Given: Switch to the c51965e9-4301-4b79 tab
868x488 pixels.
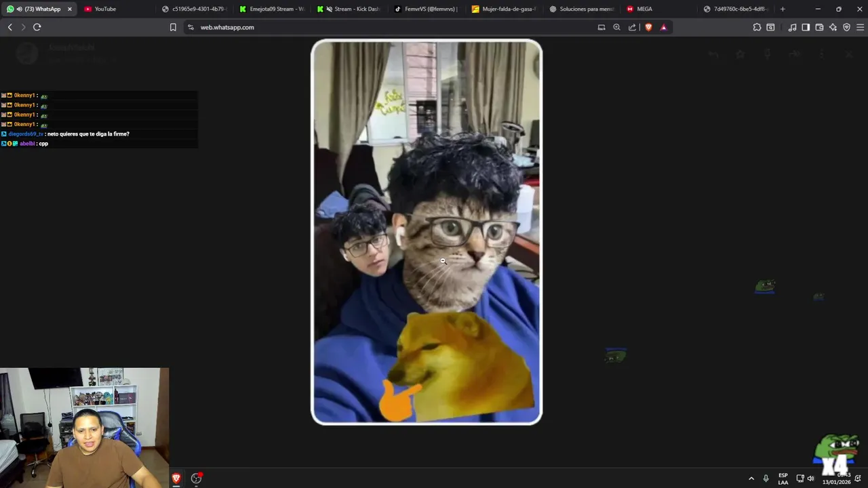Looking at the screenshot, I should click(x=194, y=9).
